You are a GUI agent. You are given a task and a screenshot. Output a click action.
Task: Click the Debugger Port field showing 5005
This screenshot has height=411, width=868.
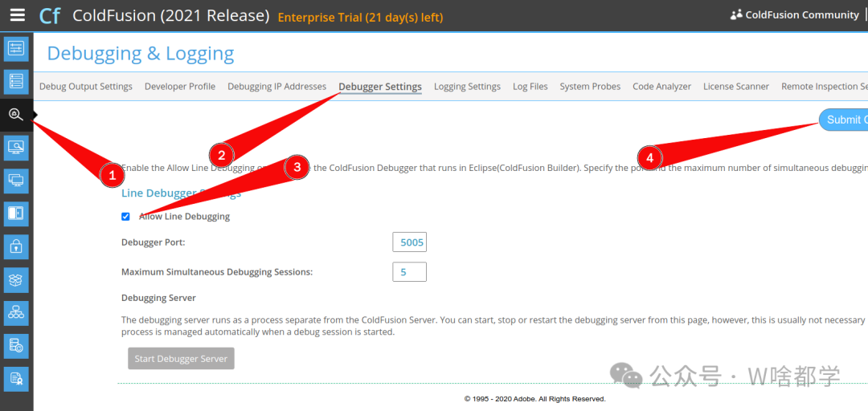pos(410,242)
